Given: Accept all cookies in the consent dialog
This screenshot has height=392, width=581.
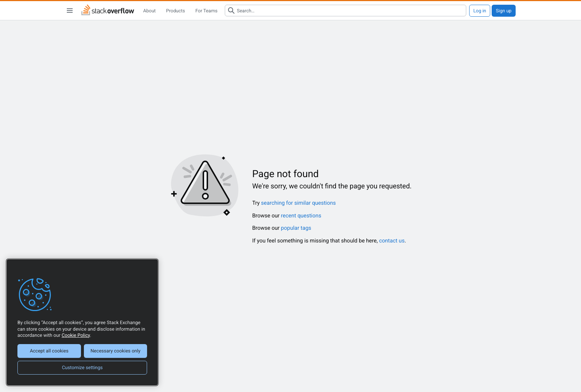Looking at the screenshot, I should coord(49,351).
